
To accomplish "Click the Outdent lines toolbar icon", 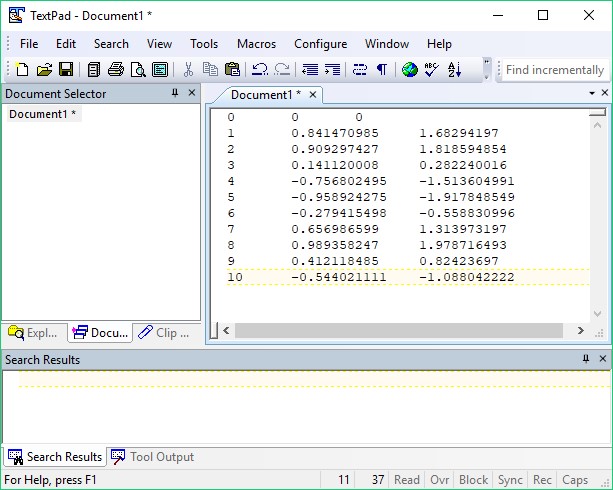I will [x=310, y=70].
